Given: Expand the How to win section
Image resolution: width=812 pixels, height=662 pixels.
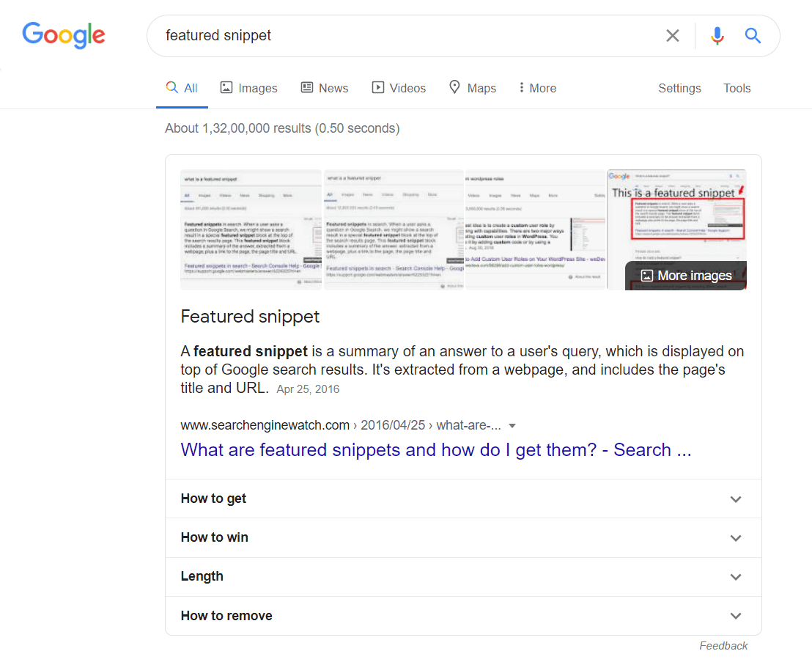Looking at the screenshot, I should coord(463,537).
